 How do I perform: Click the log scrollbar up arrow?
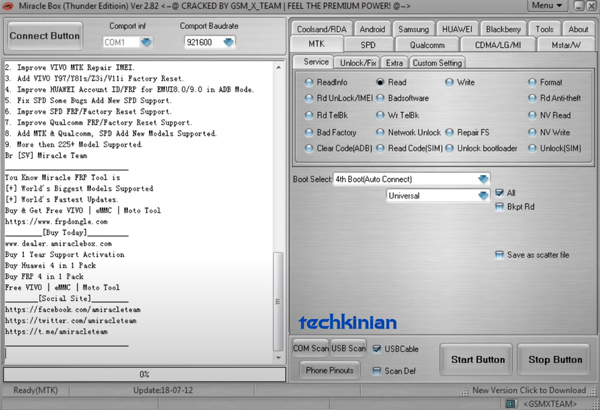tap(279, 67)
